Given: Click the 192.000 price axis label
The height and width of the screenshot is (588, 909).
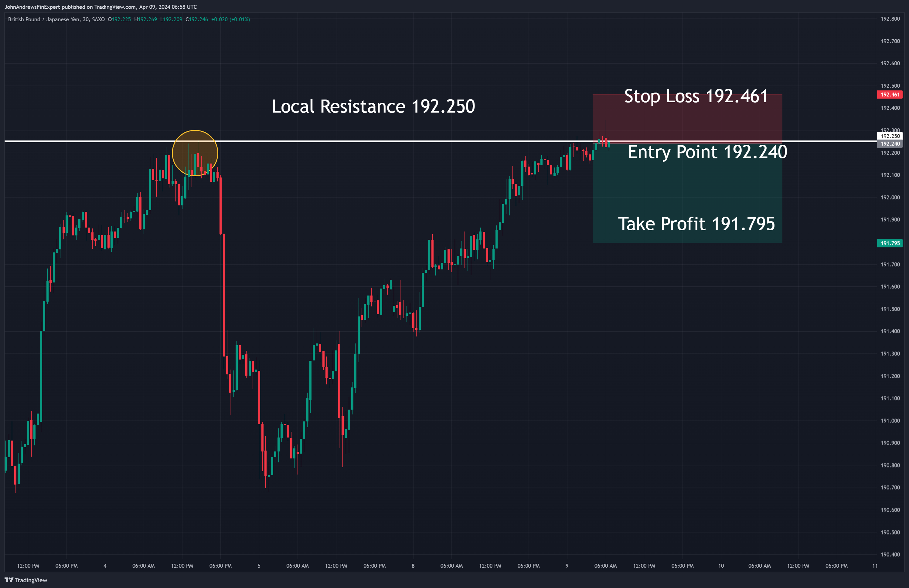Looking at the screenshot, I should coord(890,197).
